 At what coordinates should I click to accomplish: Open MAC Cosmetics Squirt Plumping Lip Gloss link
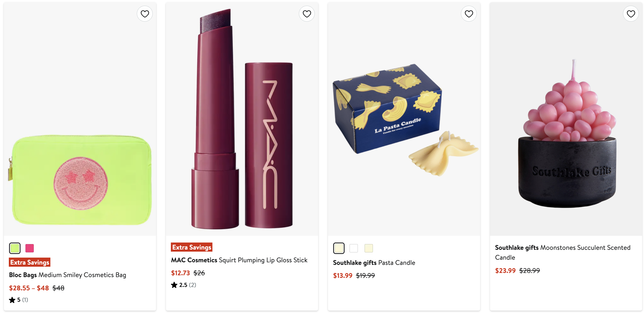(239, 260)
